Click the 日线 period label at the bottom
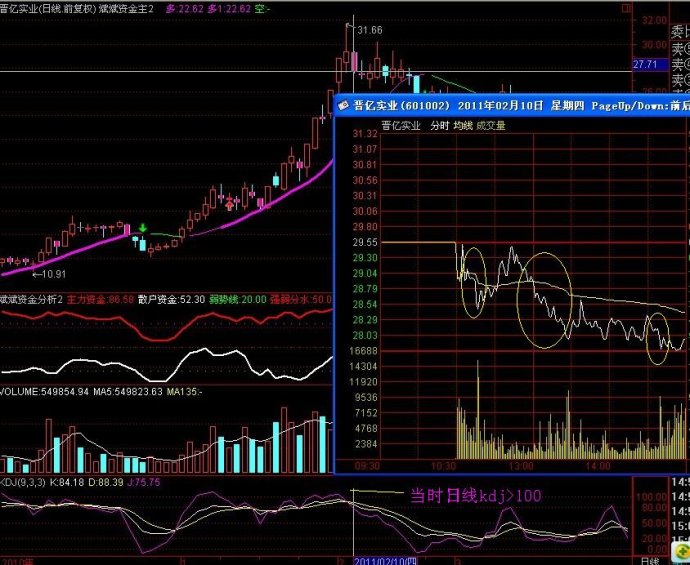 coord(650,561)
